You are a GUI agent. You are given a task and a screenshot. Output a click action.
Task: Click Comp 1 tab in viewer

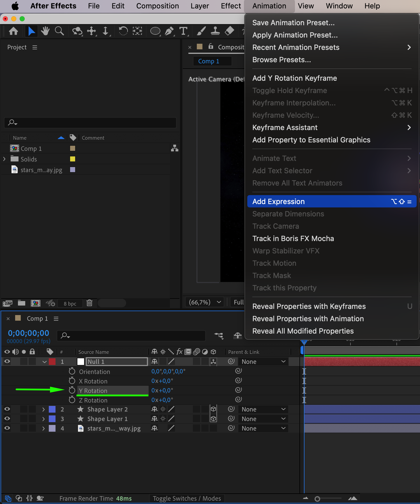[x=212, y=61]
